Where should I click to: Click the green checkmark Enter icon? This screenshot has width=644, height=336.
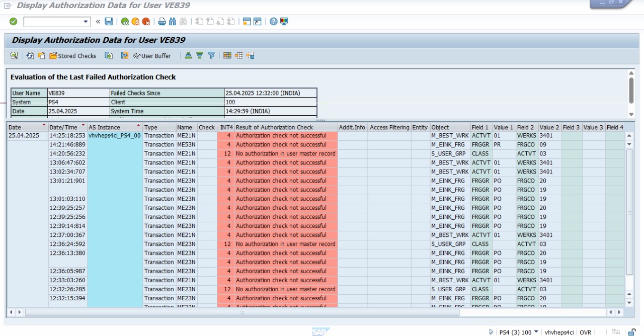pyautogui.click(x=14, y=22)
